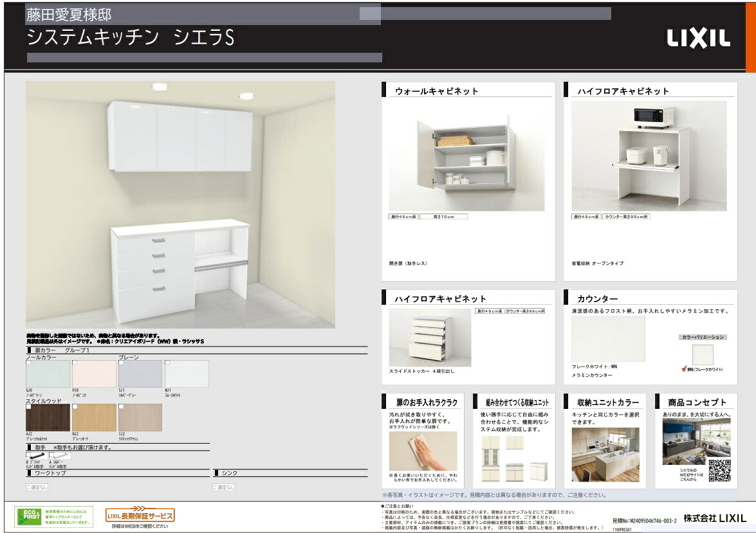Image resolution: width=756 pixels, height=533 pixels.
Task: Select the black handle icon
Action: click(37, 455)
